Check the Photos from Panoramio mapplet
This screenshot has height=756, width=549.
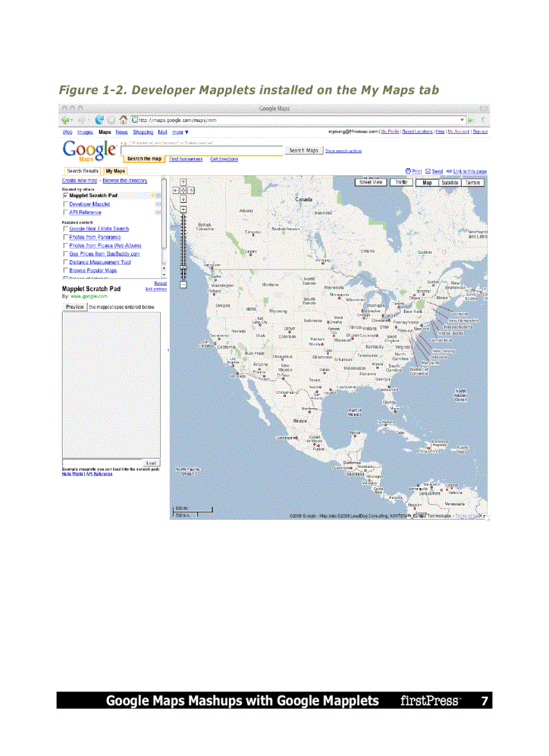[x=65, y=237]
